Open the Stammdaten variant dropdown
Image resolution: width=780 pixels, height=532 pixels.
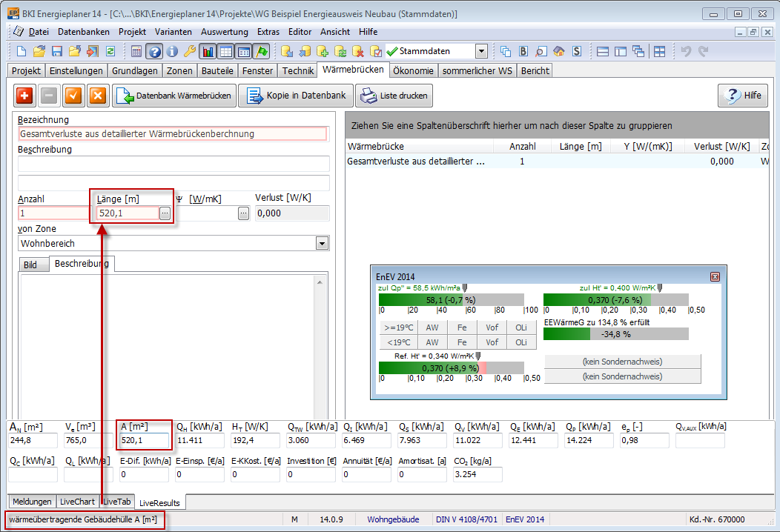(481, 51)
